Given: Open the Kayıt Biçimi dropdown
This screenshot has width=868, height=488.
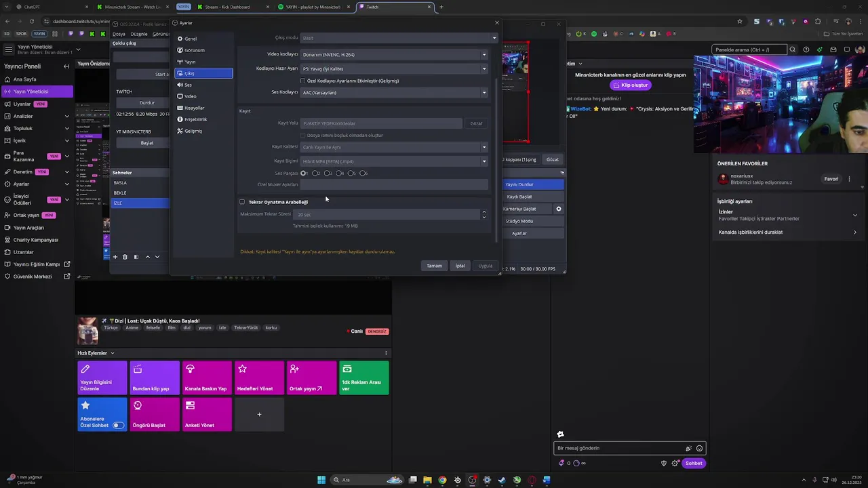Looking at the screenshot, I should 394,161.
